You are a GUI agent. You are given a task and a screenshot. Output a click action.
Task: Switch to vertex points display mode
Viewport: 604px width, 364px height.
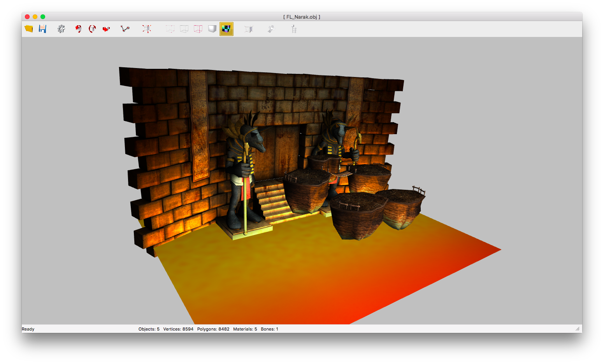click(170, 29)
